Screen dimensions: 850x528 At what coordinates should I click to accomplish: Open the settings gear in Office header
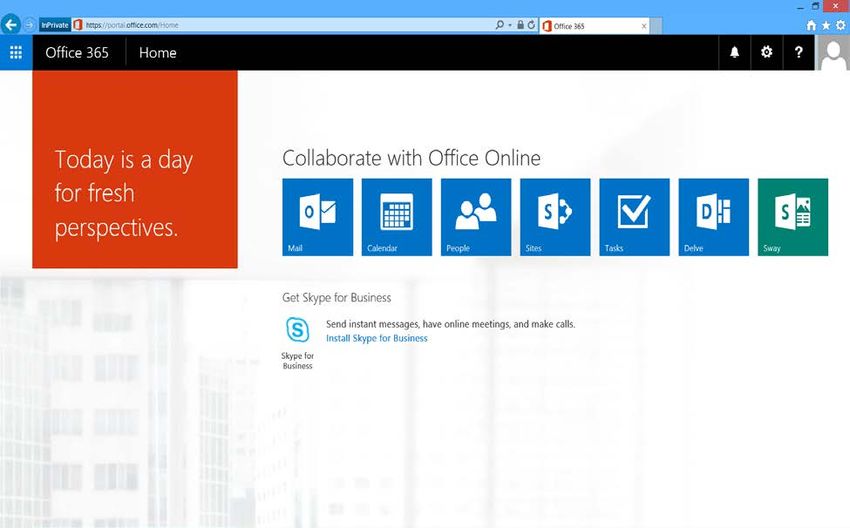click(767, 53)
